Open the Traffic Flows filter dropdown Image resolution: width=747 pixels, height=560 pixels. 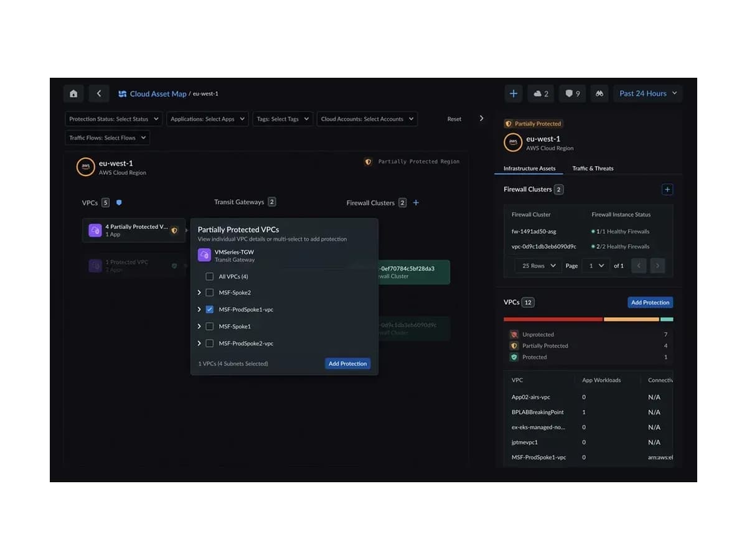coord(108,138)
